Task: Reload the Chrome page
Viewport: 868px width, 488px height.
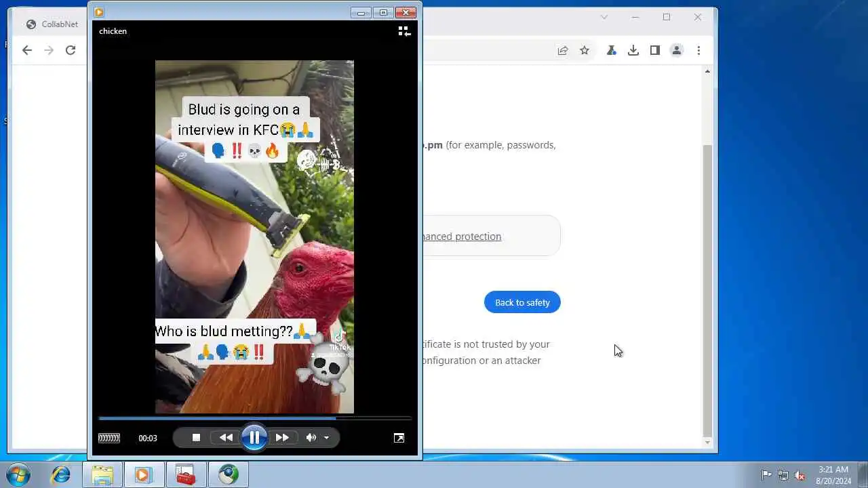Action: [x=71, y=50]
